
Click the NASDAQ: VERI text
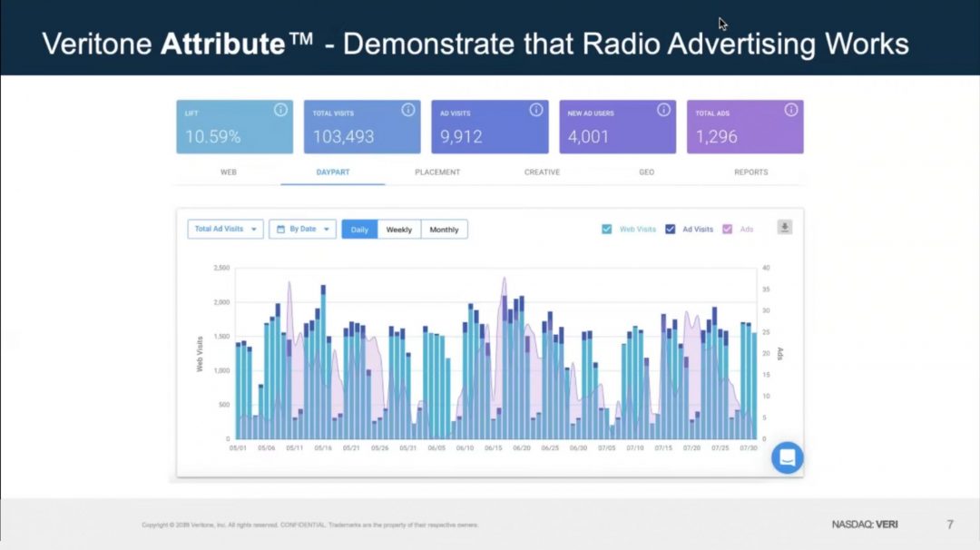click(x=865, y=525)
